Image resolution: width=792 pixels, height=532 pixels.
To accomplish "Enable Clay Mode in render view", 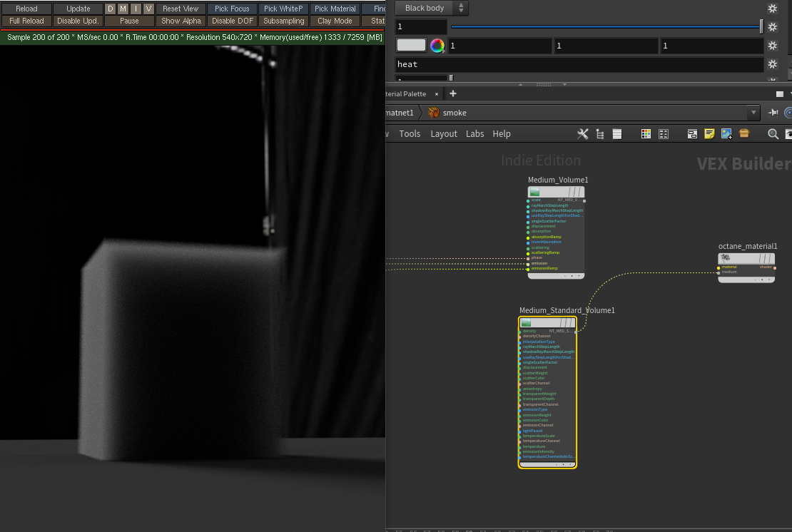I will click(x=335, y=21).
